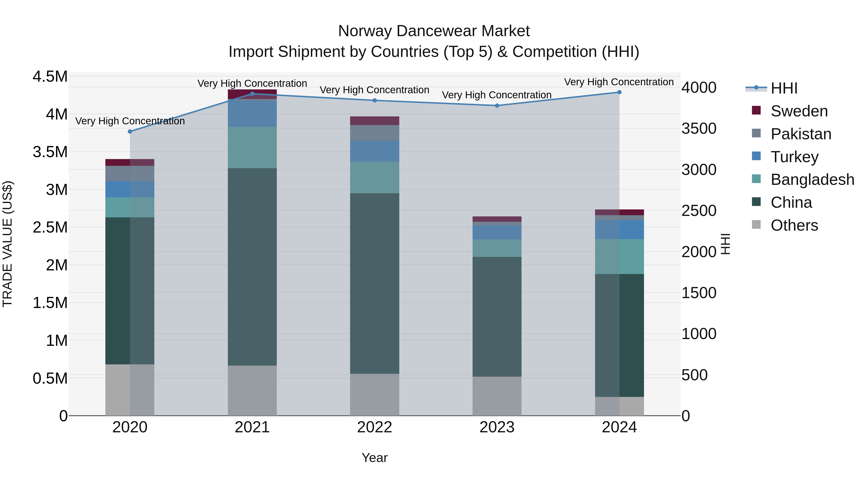Click the right-side 'HHI' axis title
Screen dimensions: 868x488
point(725,244)
